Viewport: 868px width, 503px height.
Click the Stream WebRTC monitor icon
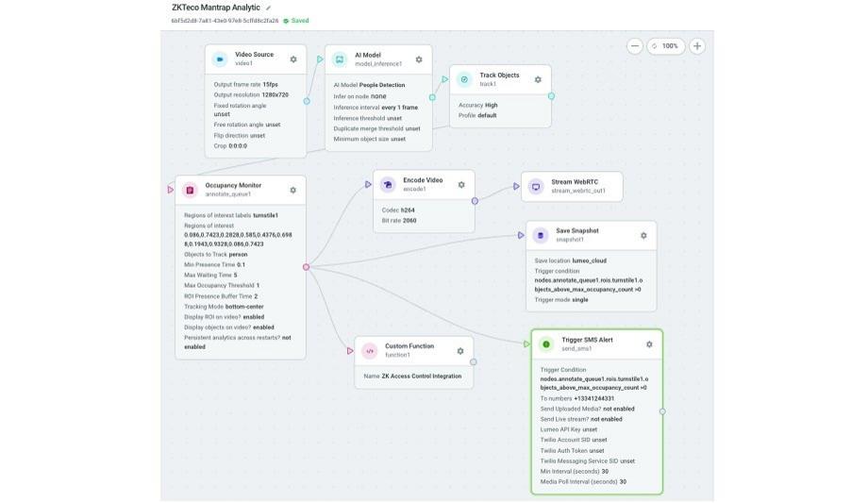pos(536,186)
